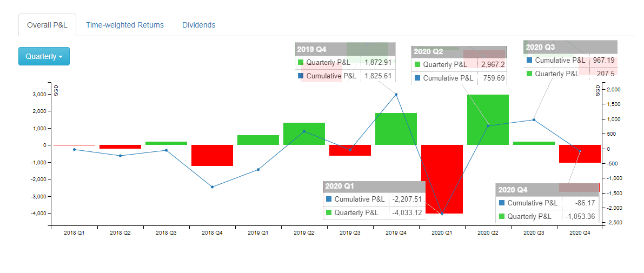Open the Dividends tab

199,25
